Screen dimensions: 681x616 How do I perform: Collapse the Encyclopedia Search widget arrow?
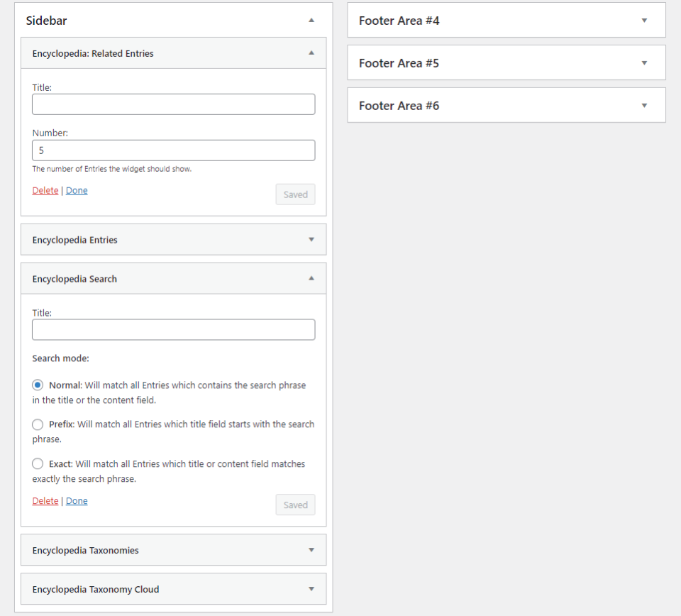(x=311, y=279)
